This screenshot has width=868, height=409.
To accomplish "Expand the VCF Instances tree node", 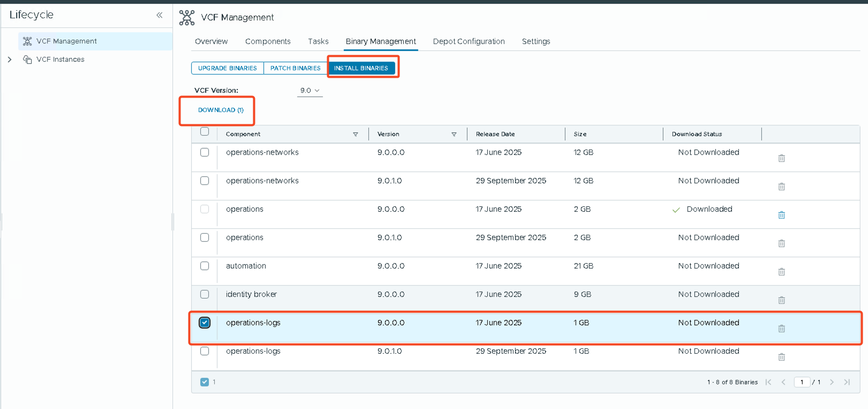I will point(10,60).
